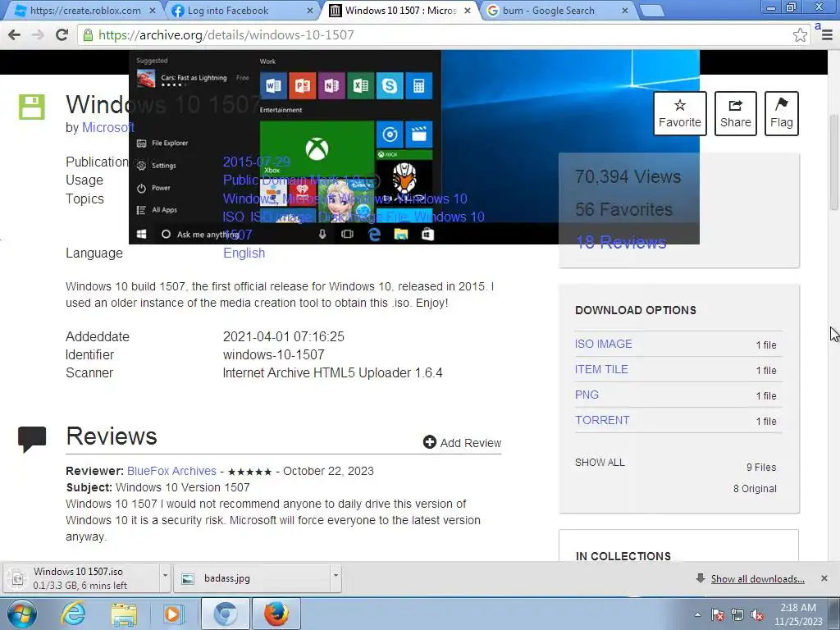Screen dimensions: 840x630
Task: Click the Favorite button
Action: [x=680, y=113]
